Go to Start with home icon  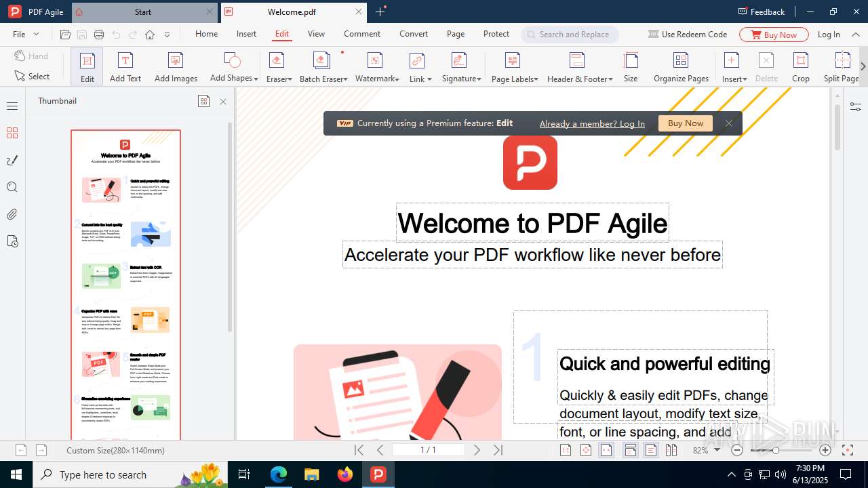click(x=150, y=35)
